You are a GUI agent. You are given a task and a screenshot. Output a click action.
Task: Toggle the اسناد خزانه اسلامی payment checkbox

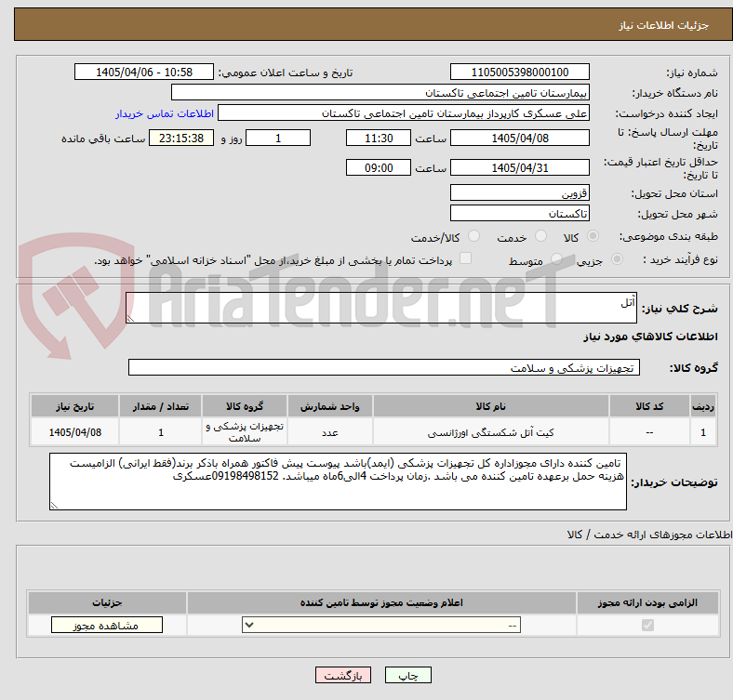coord(466,258)
